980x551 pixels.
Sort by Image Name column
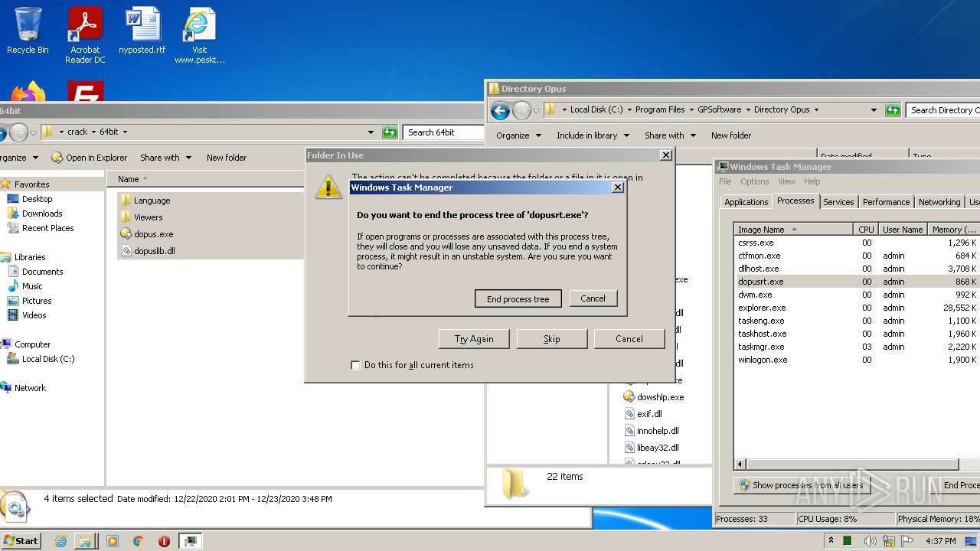pyautogui.click(x=793, y=230)
